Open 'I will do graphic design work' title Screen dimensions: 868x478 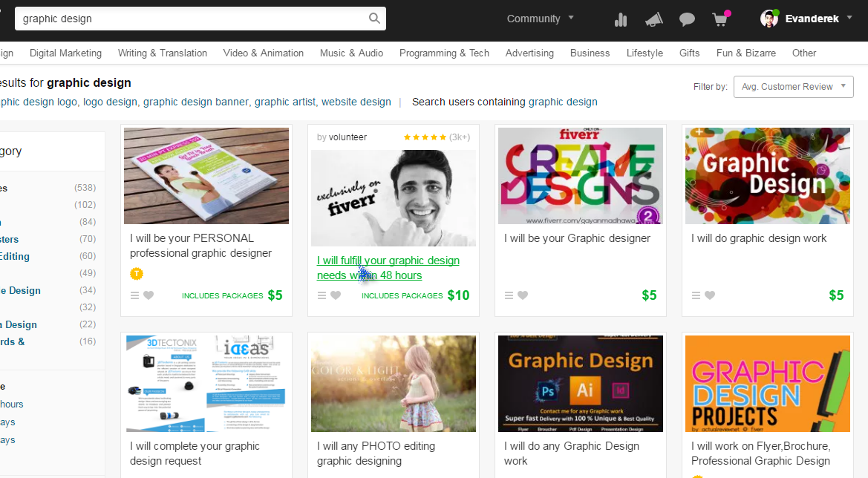[x=758, y=238]
